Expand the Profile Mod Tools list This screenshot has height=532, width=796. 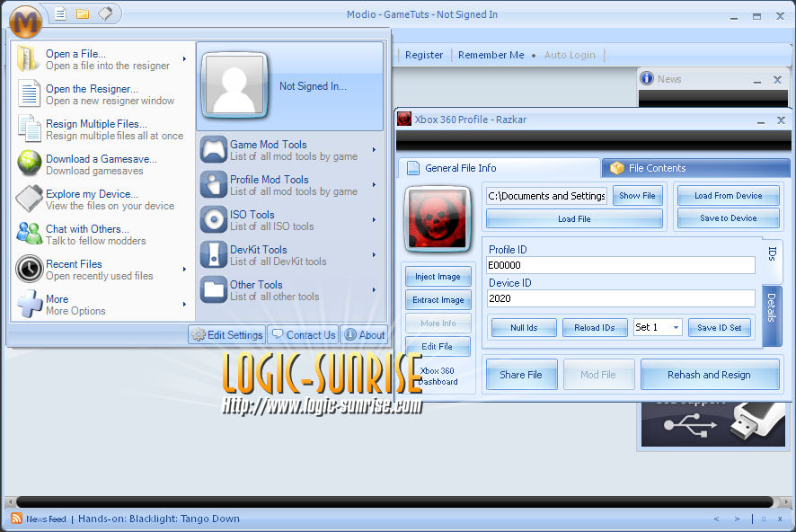click(x=374, y=185)
